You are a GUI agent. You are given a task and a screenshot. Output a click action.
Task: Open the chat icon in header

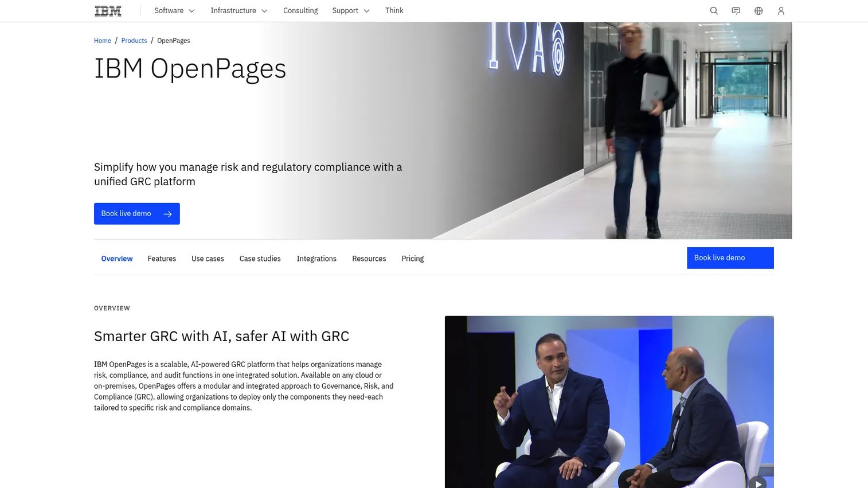(736, 11)
